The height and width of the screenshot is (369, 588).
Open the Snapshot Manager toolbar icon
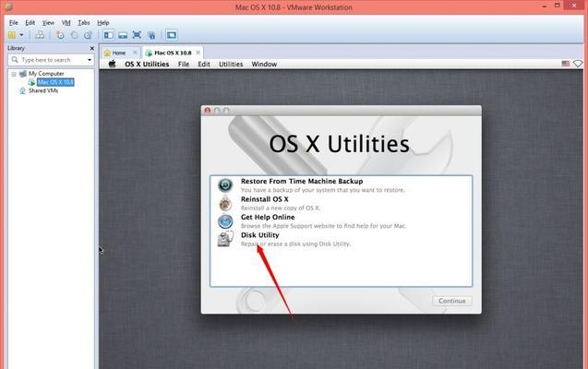pyautogui.click(x=88, y=35)
